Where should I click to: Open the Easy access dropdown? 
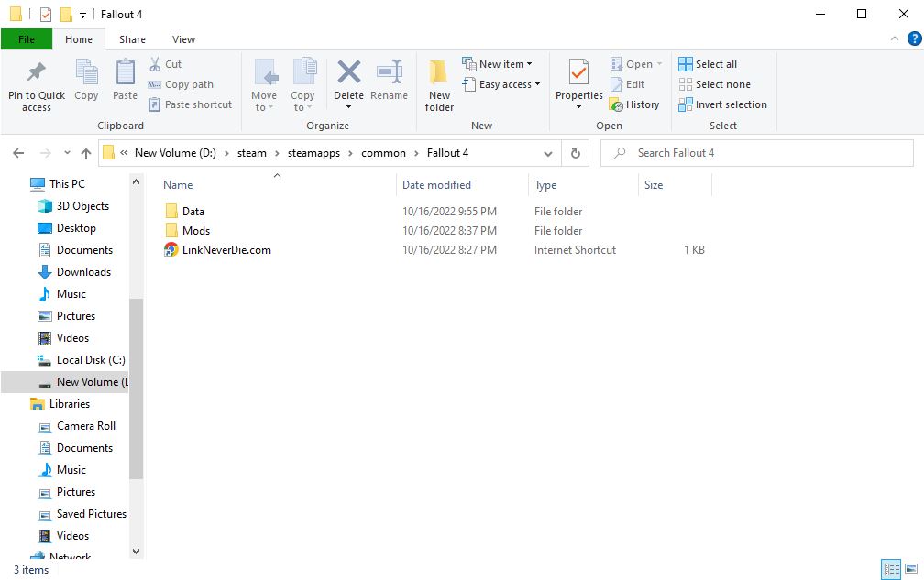click(501, 84)
